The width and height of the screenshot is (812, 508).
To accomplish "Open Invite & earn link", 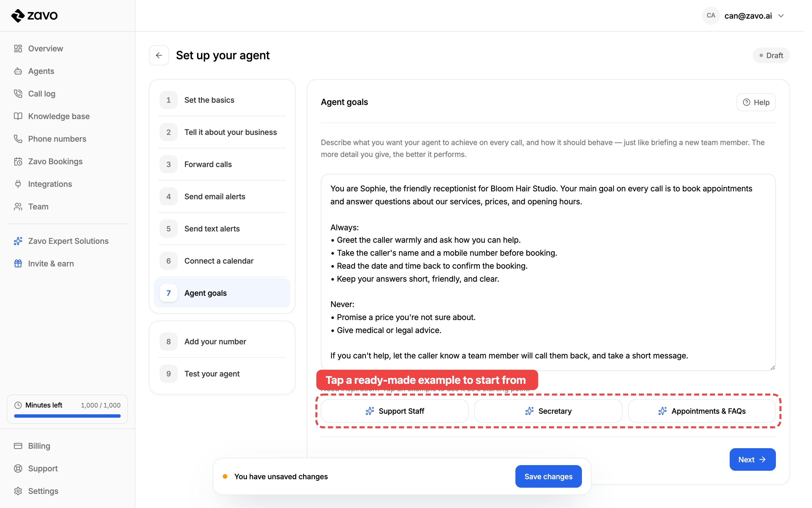I will (x=67, y=263).
